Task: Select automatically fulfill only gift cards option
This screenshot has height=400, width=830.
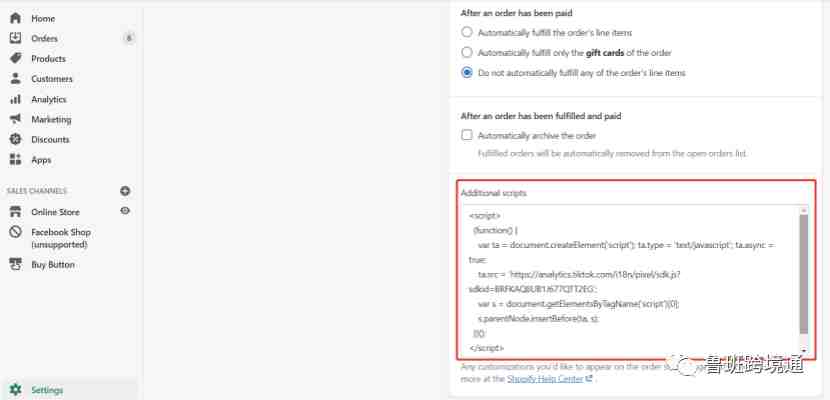Action: click(x=466, y=52)
